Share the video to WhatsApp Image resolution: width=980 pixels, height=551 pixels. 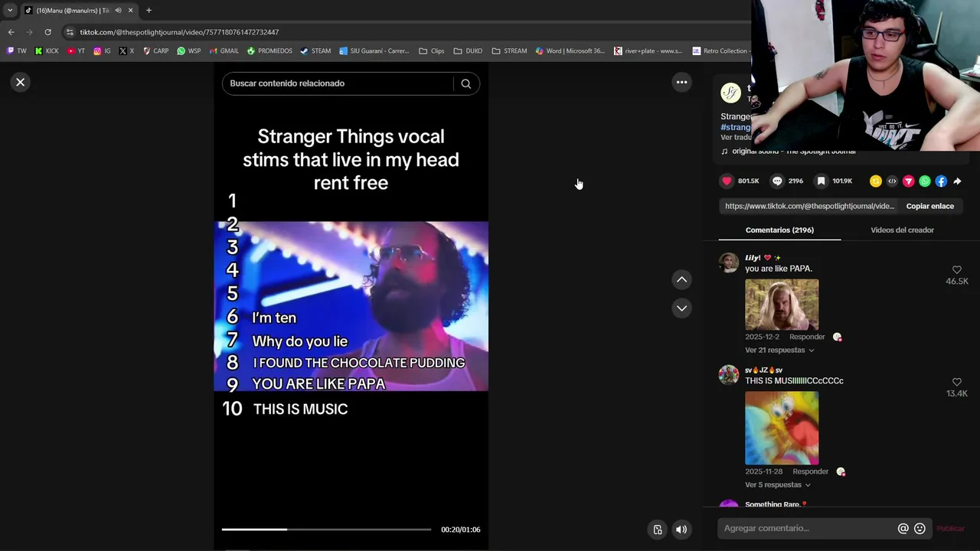[925, 181]
